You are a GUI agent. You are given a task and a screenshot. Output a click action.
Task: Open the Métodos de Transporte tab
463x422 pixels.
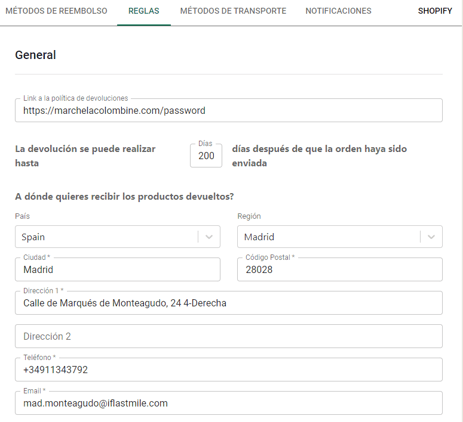point(233,11)
